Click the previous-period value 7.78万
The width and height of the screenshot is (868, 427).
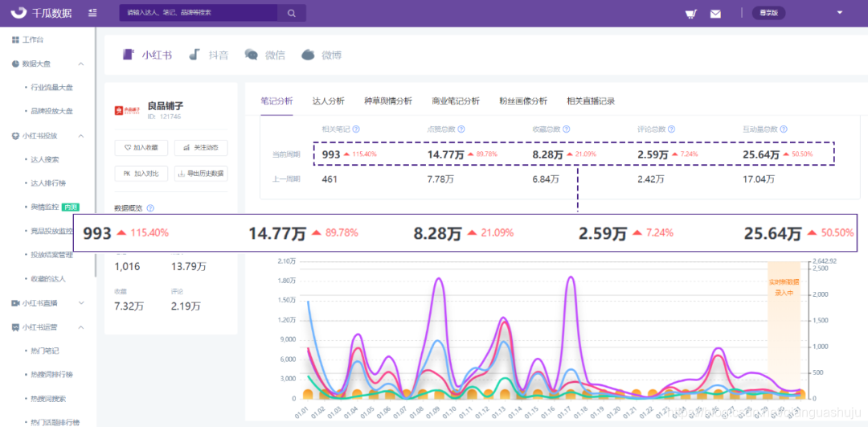coord(440,179)
